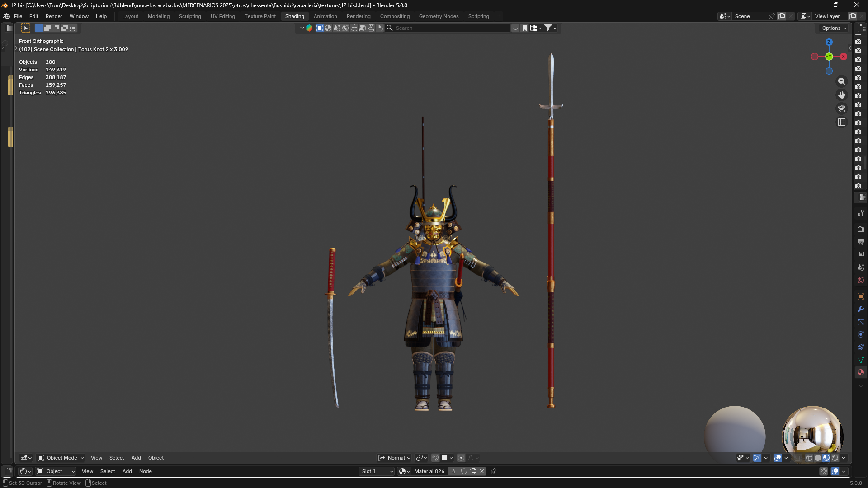
Task: Switch to the UV Editing workspace tab
Action: (x=223, y=16)
